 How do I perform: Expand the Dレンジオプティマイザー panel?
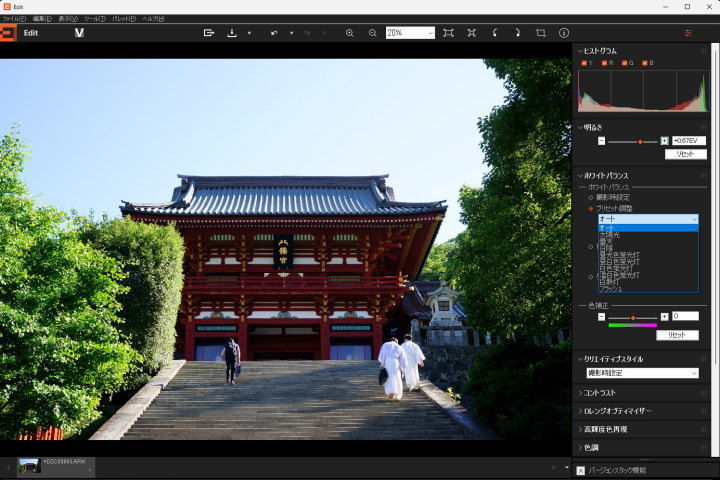tap(580, 412)
